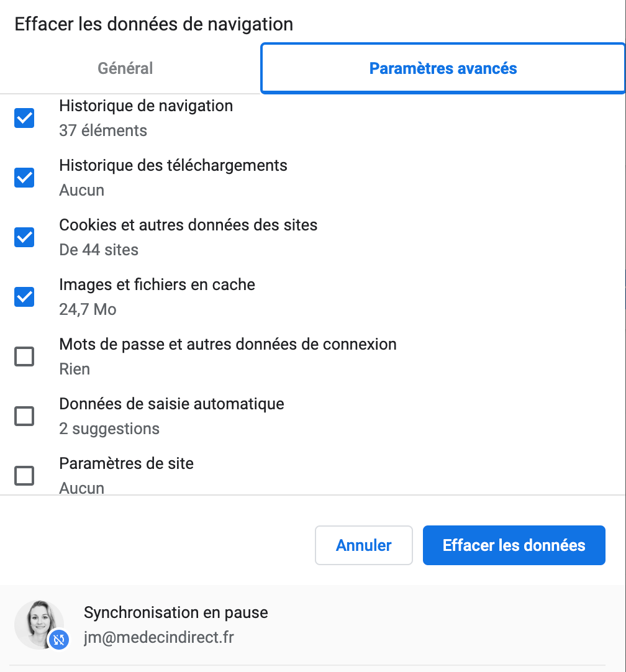
Task: Uncheck Historique de navigation checkbox
Action: (x=24, y=118)
